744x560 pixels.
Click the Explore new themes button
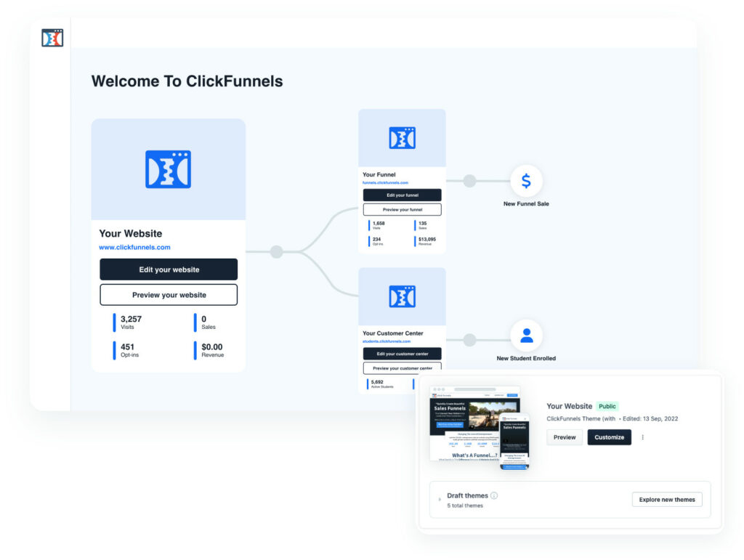coord(667,499)
